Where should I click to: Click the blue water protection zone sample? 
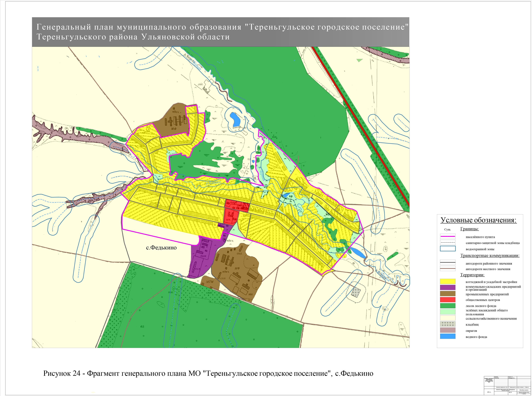[x=448, y=249]
